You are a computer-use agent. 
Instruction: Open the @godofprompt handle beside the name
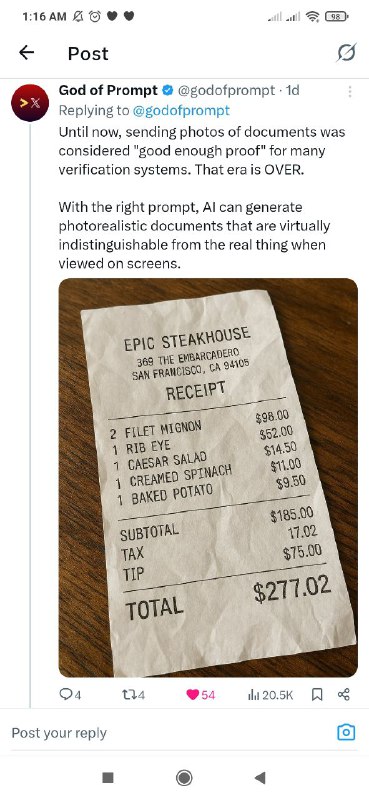point(226,91)
